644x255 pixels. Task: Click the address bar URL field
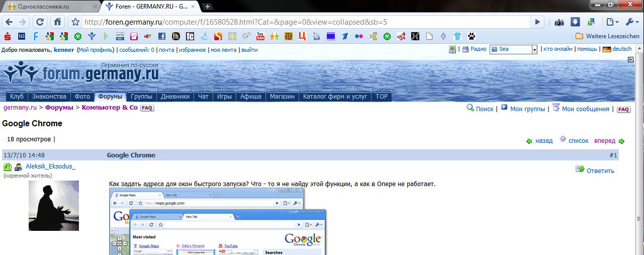(306, 22)
